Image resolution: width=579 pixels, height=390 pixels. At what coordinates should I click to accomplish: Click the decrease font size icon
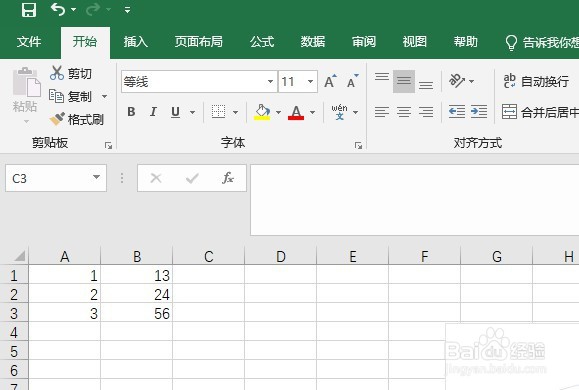pyautogui.click(x=353, y=81)
